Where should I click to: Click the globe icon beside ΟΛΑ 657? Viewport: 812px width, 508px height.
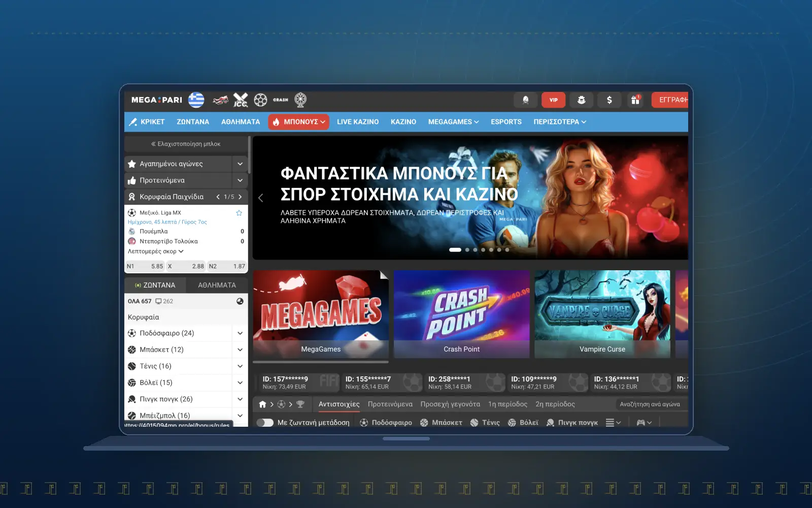(x=240, y=301)
